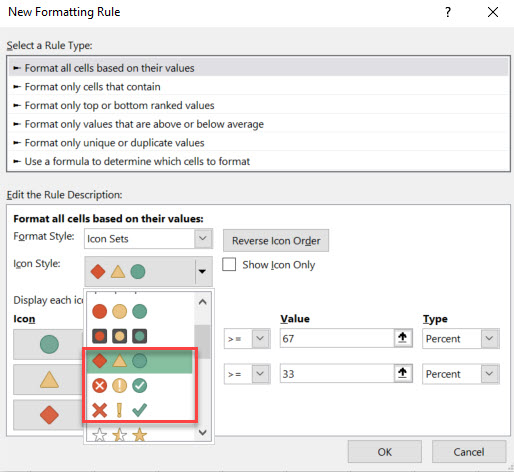This screenshot has width=514, height=472.
Task: Open range selector beside value 67
Action: pyautogui.click(x=403, y=338)
